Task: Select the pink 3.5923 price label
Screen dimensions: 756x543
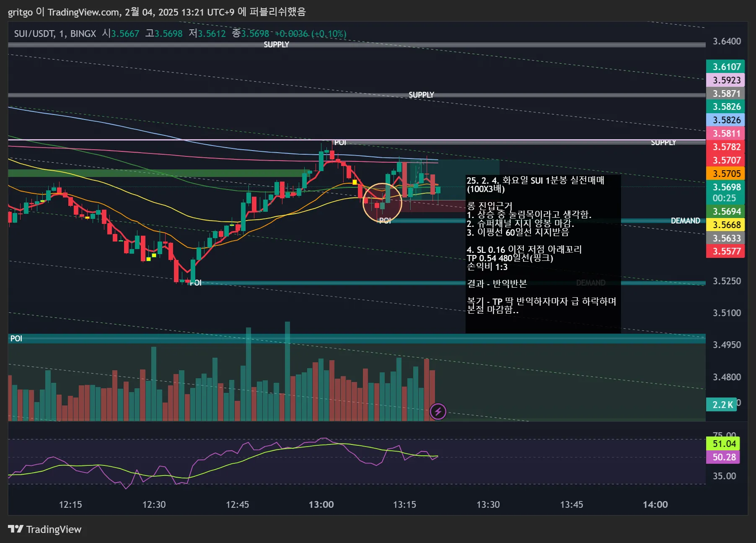Action: (725, 80)
